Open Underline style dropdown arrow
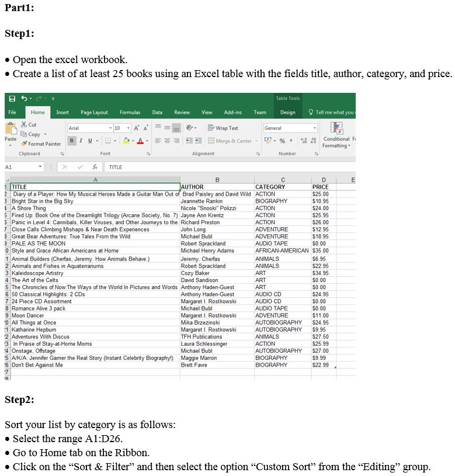This screenshot has height=476, width=455. coord(97,141)
